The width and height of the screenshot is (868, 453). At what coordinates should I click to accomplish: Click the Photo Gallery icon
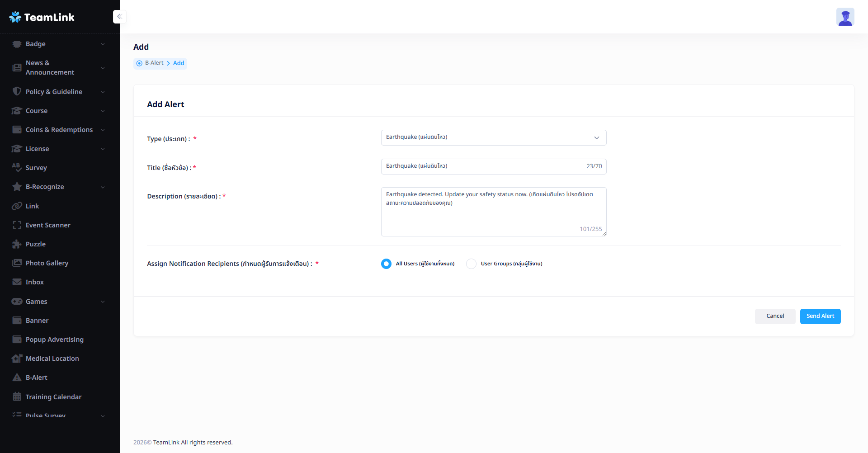(x=17, y=263)
